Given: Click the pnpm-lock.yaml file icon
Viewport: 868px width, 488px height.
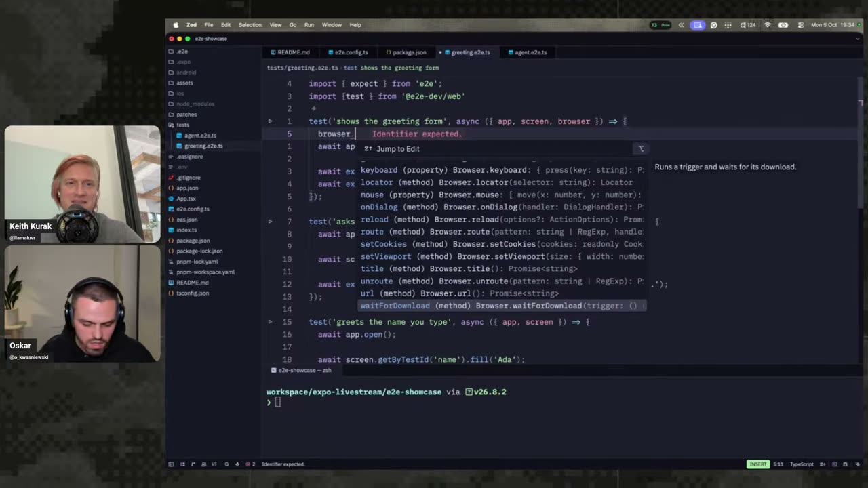Looking at the screenshot, I should click(x=171, y=262).
